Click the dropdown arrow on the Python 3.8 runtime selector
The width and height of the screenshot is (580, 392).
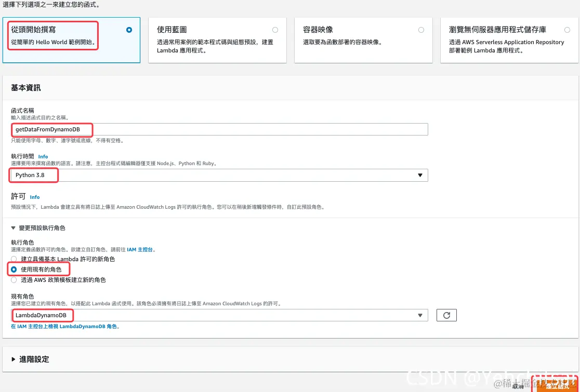coord(420,175)
